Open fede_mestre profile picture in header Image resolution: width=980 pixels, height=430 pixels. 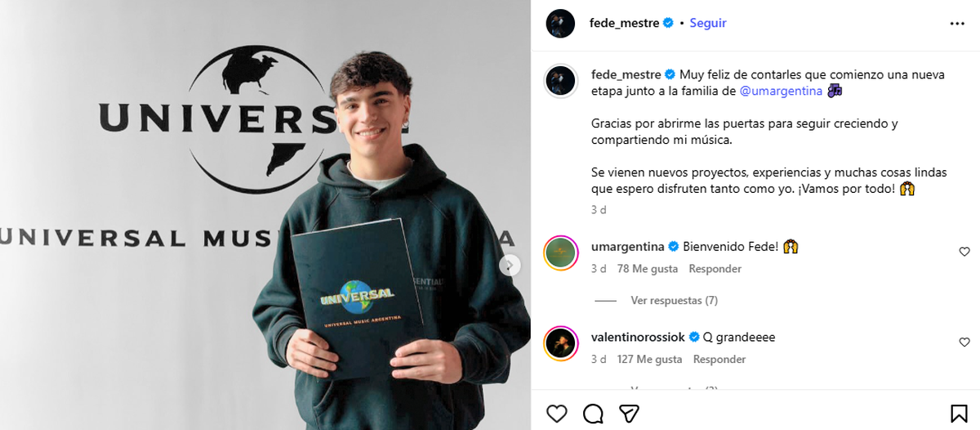pyautogui.click(x=560, y=24)
